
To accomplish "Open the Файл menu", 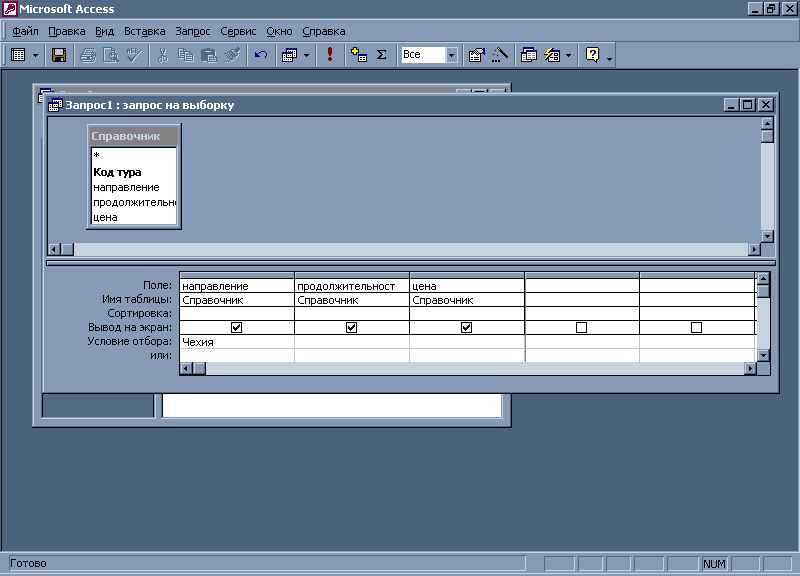I will click(25, 31).
